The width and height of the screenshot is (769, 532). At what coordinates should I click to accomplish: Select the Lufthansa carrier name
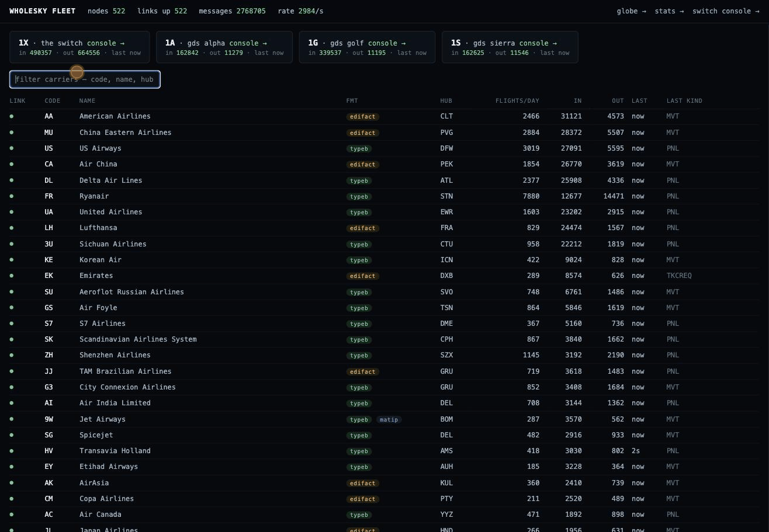click(98, 228)
